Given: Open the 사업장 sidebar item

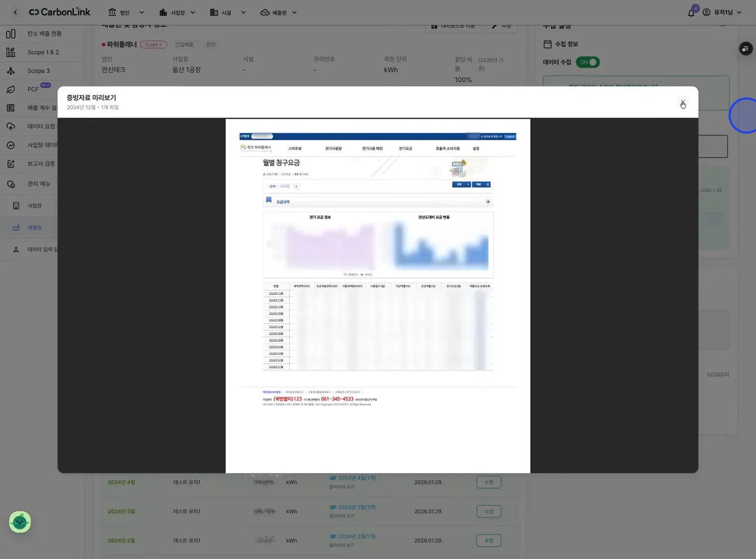Looking at the screenshot, I should pos(34,206).
